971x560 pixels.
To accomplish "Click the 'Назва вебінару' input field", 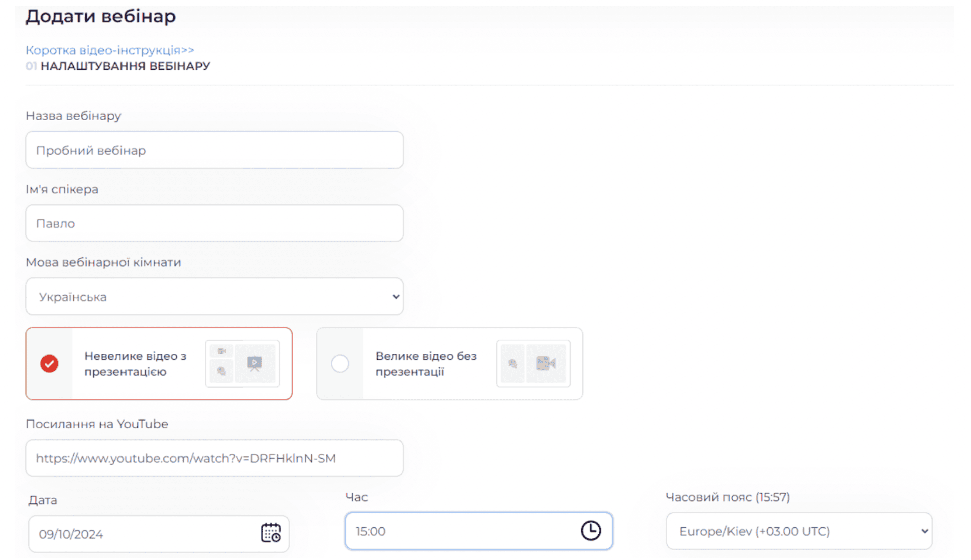I will 214,150.
